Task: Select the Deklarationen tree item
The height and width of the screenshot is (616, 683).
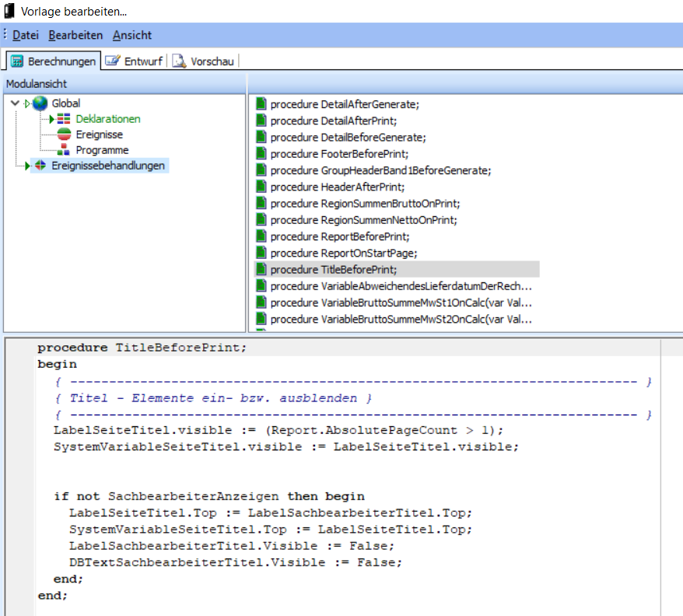Action: [x=108, y=119]
